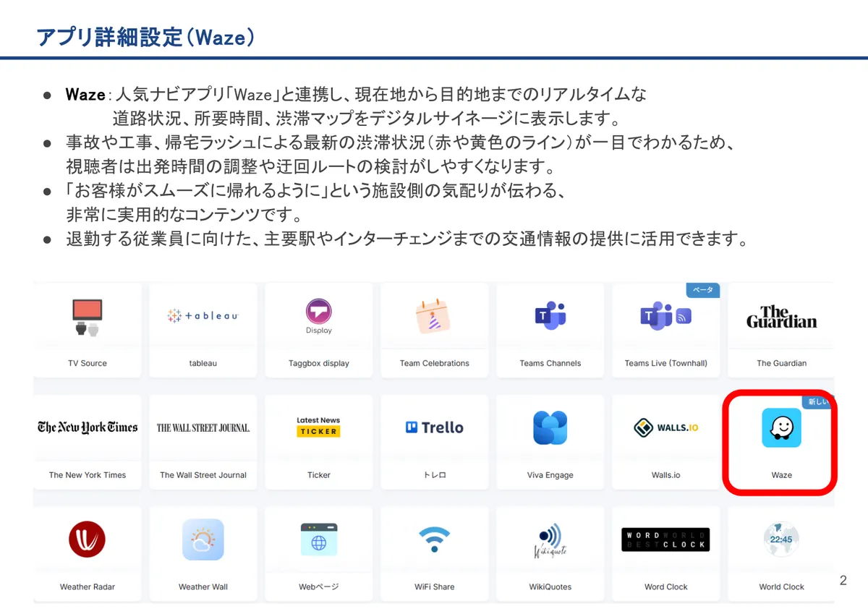Click the 'Team Celebrations' label
Viewport: 868px width, 614px height.
click(x=435, y=363)
